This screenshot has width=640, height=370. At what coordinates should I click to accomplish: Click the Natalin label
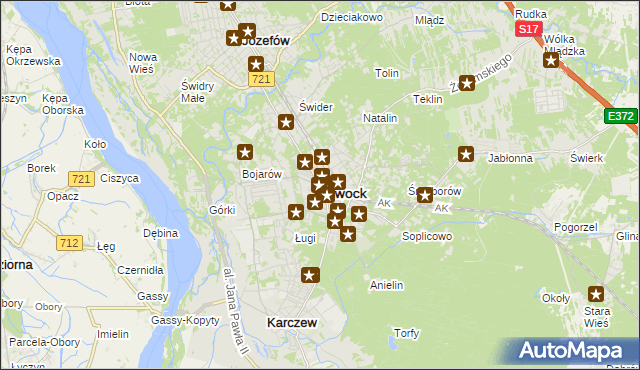(x=380, y=118)
